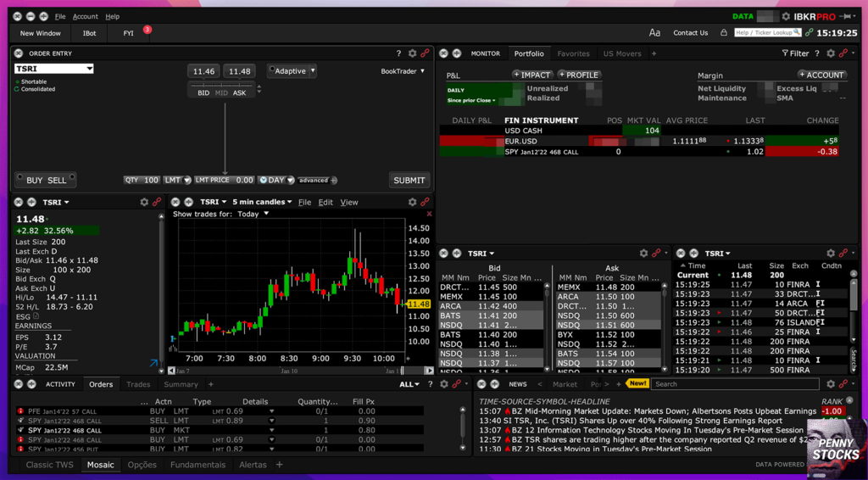
Task: Click chart panel red link icon
Action: (425, 202)
